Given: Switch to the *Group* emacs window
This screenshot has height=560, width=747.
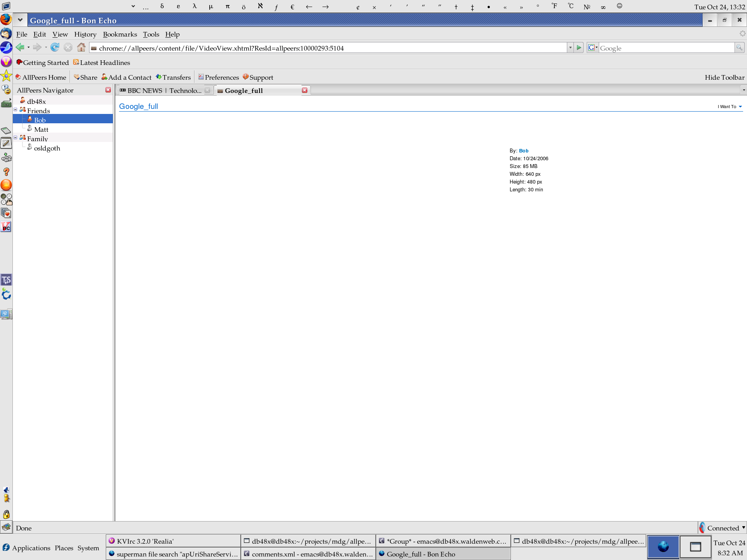Looking at the screenshot, I should (443, 541).
